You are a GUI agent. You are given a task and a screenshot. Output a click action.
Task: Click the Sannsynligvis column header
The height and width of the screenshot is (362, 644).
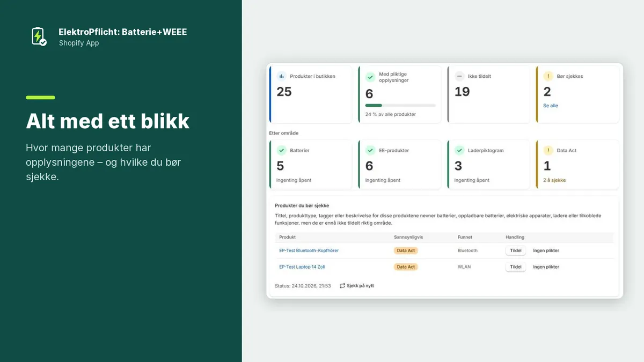coord(408,237)
